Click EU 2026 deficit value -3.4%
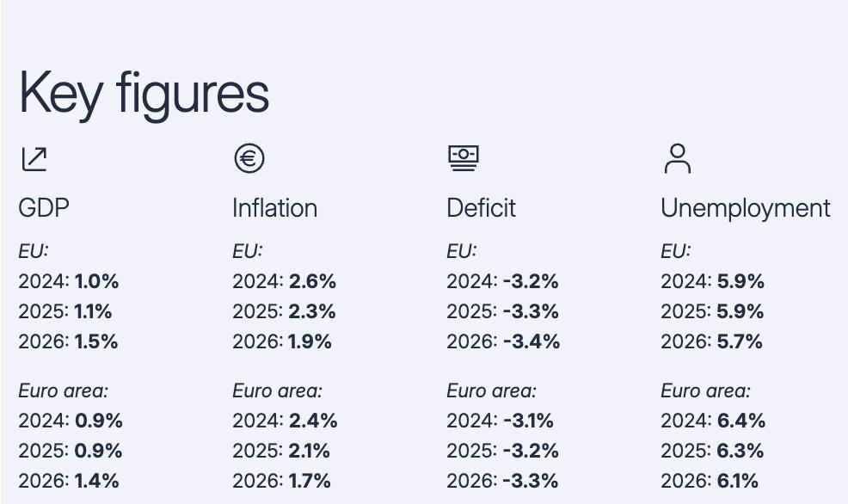This screenshot has width=848, height=504. [531, 341]
